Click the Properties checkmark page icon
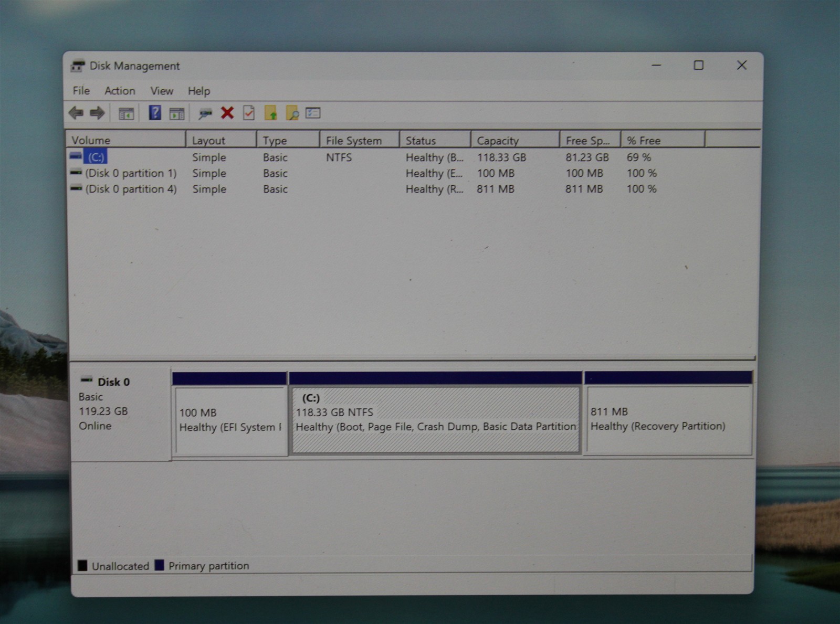 point(249,113)
